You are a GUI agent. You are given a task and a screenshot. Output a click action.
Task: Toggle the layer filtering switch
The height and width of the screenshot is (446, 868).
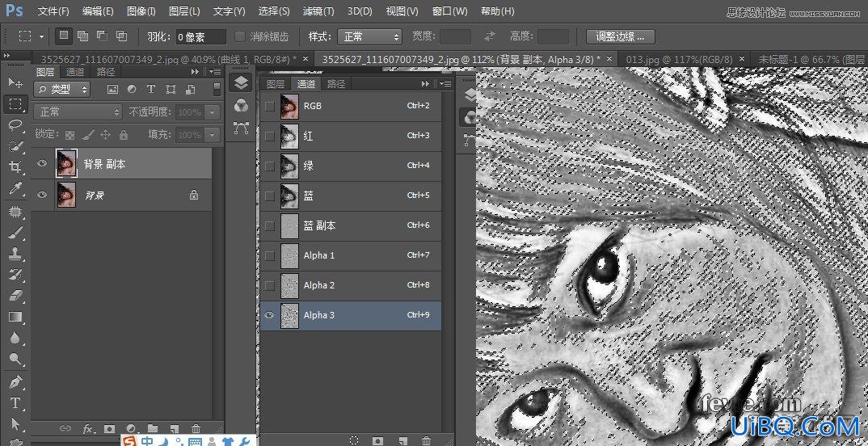point(217,89)
